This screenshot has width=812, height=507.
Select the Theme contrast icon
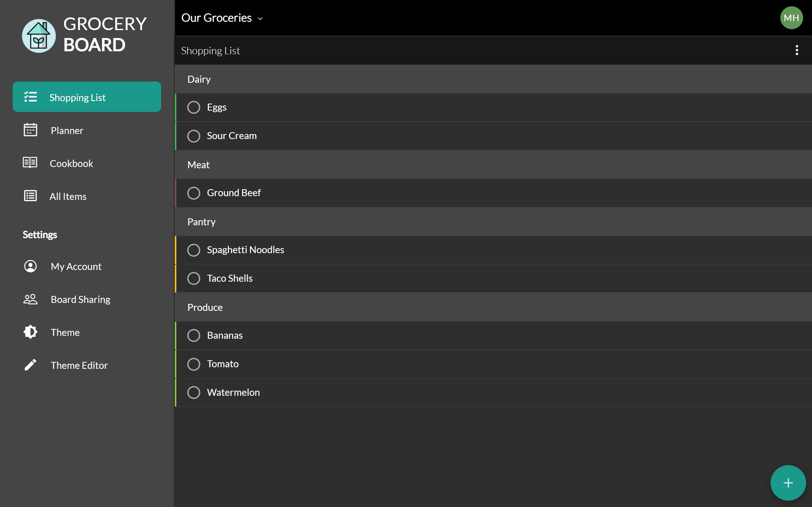[x=30, y=332]
